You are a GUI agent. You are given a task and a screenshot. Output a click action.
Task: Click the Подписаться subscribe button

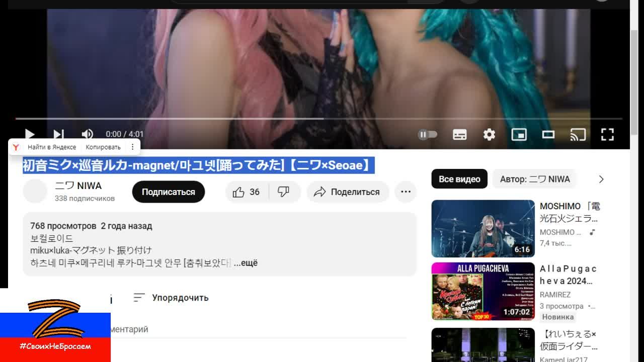[168, 192]
